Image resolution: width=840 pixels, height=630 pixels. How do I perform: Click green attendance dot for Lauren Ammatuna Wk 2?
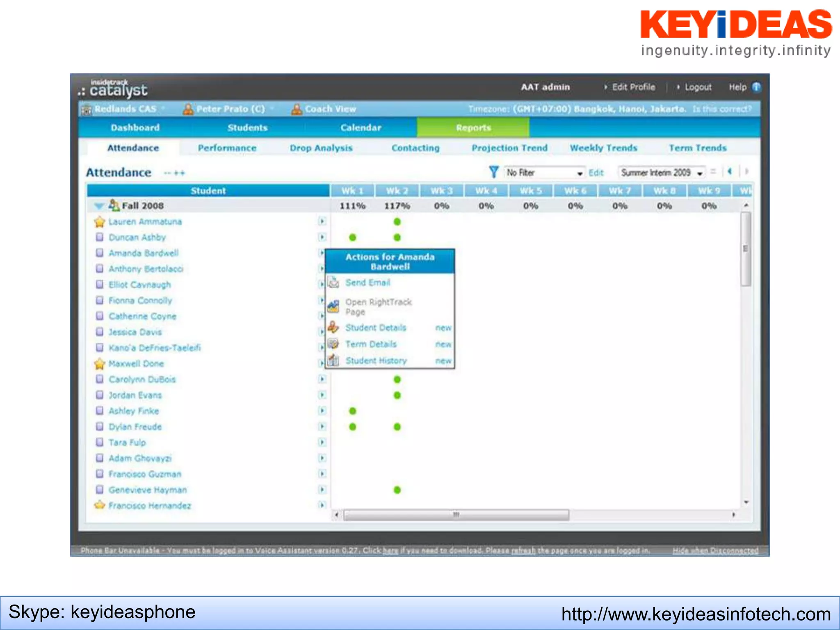[397, 222]
